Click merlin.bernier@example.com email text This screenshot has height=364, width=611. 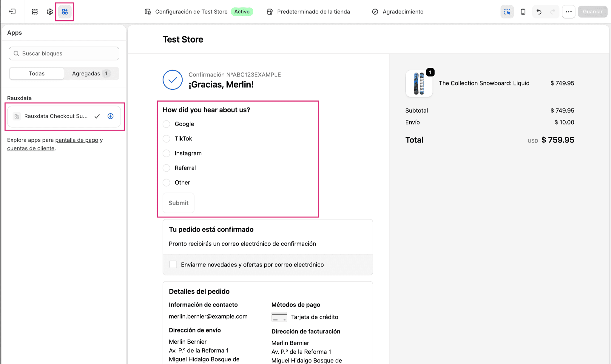click(208, 316)
